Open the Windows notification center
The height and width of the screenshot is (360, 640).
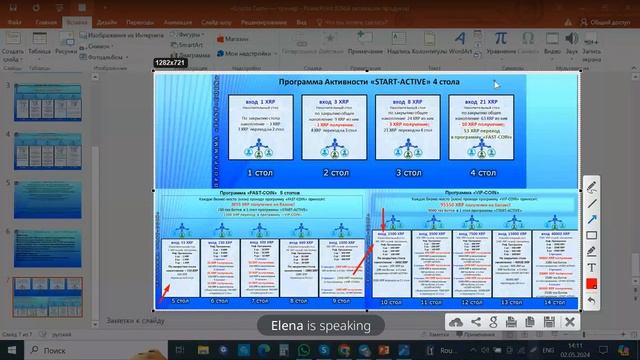point(603,350)
